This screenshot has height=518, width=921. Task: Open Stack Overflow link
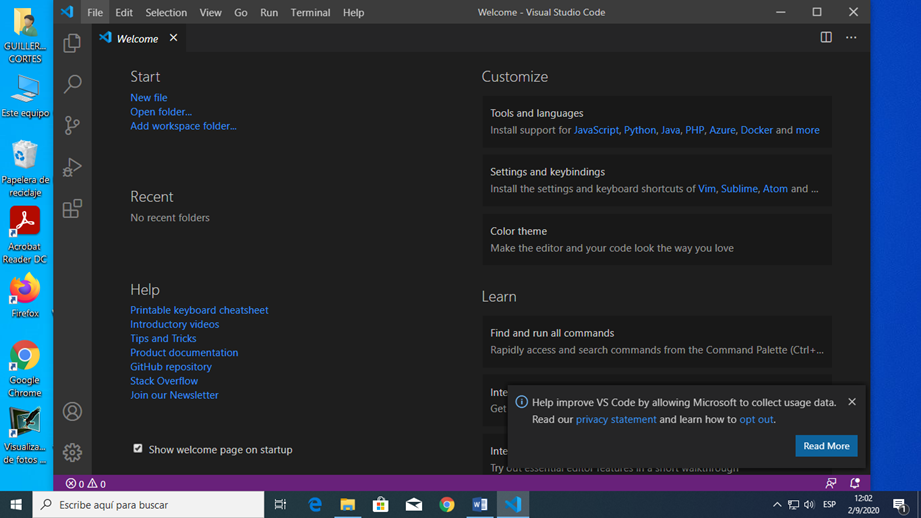164,381
